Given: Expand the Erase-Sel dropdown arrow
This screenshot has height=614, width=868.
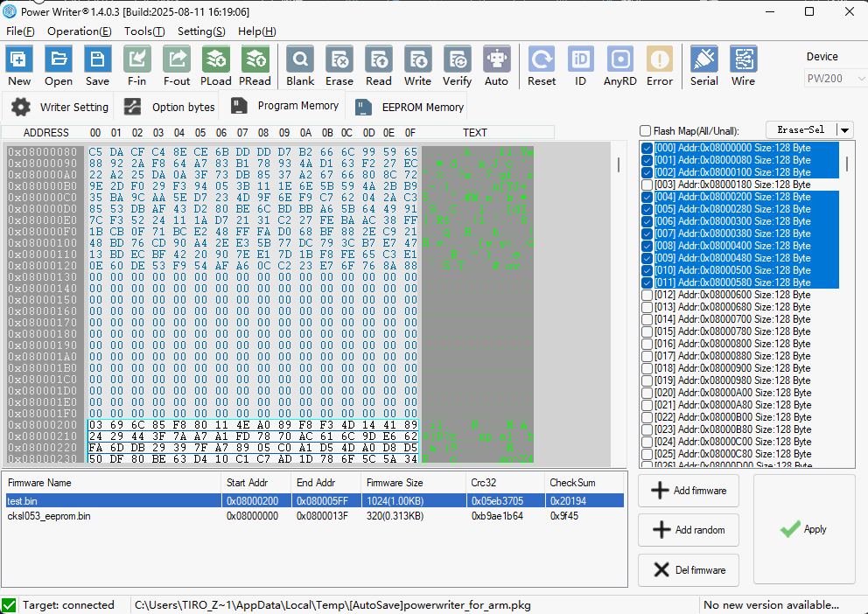Looking at the screenshot, I should (x=844, y=130).
